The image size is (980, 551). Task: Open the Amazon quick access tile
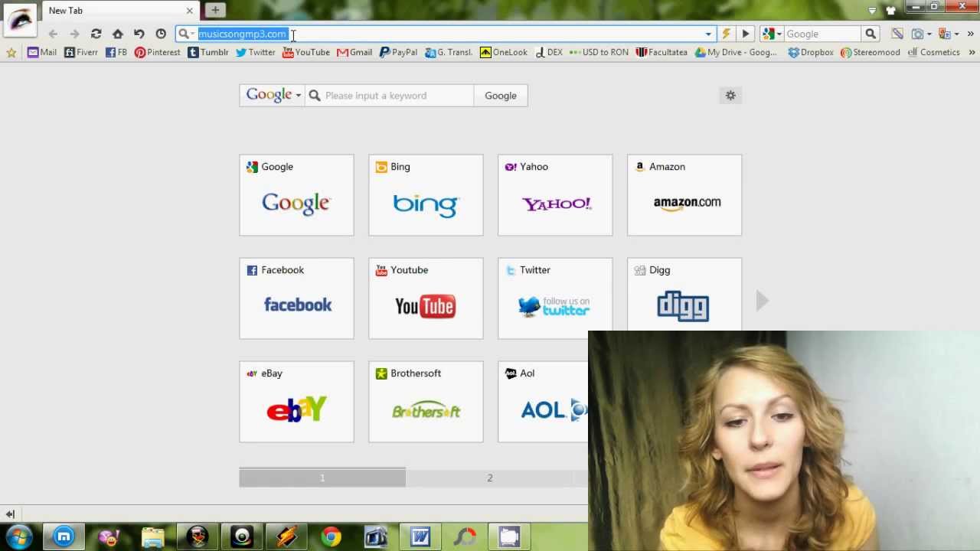684,195
